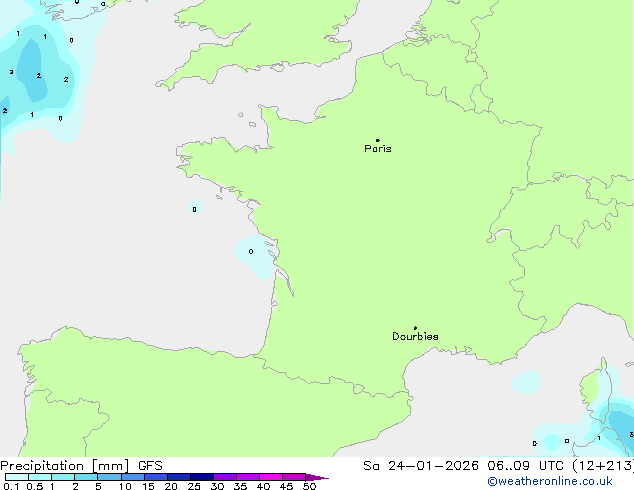Click the legend label '35'
The image size is (634, 490).
(240, 486)
